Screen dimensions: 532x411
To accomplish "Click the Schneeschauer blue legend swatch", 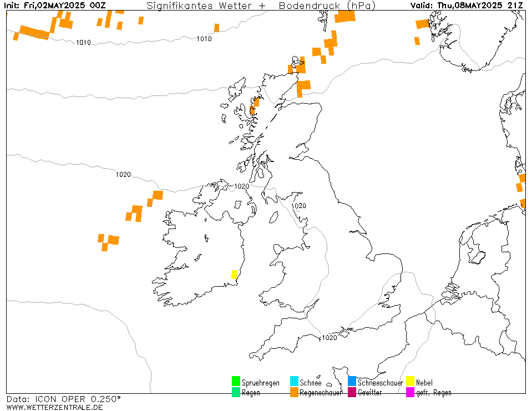I will [x=352, y=381].
